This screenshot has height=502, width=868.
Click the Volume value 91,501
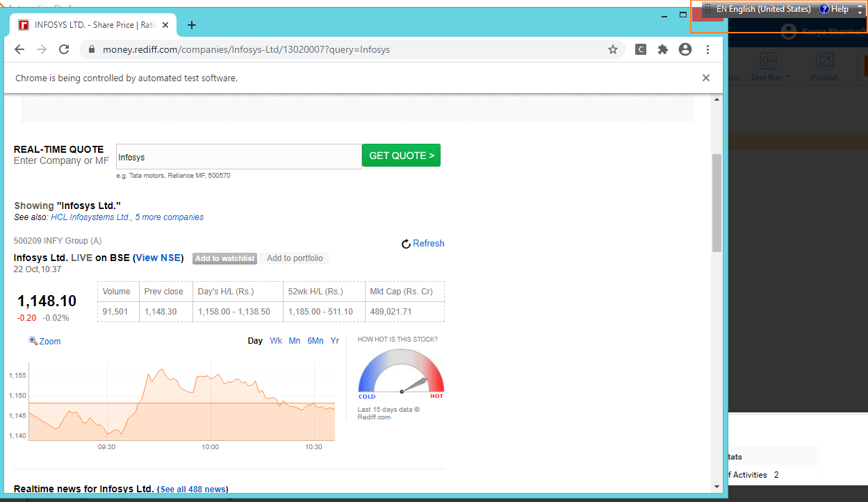pos(115,312)
